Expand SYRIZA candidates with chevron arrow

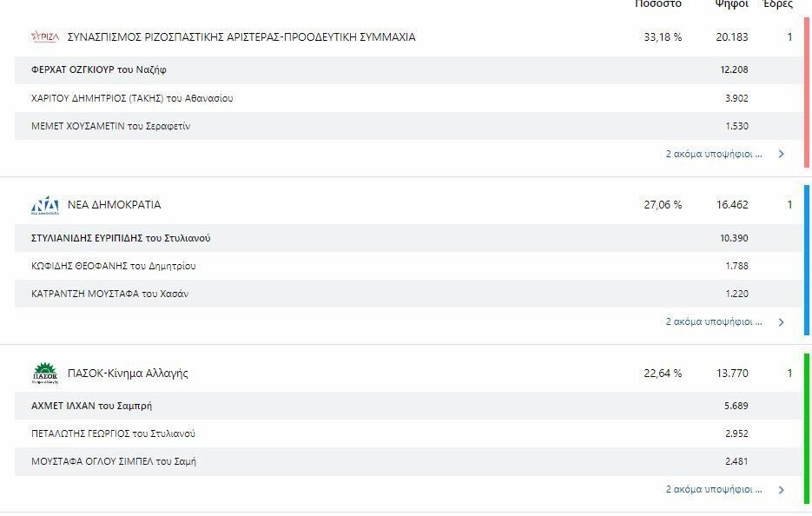[782, 154]
